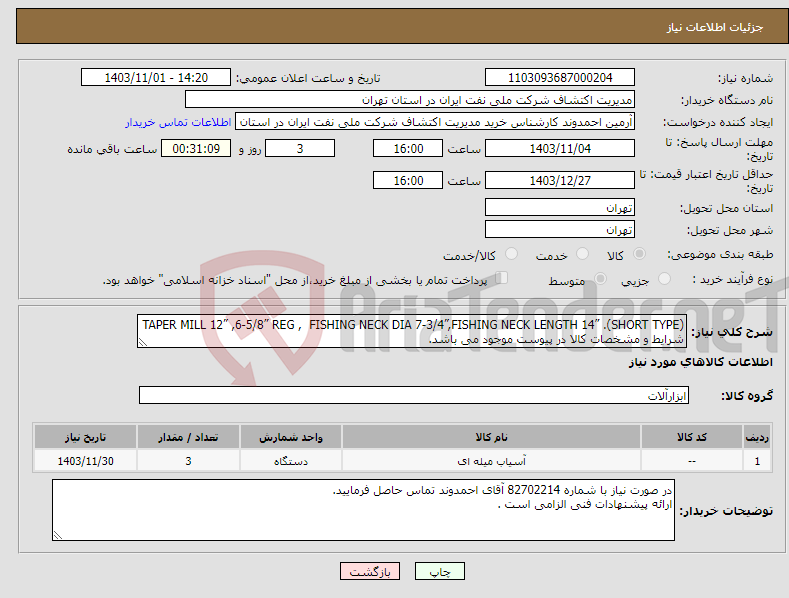This screenshot has height=598, width=789.
Task: Select the جزیی purchase type radio
Action: pyautogui.click(x=664, y=279)
